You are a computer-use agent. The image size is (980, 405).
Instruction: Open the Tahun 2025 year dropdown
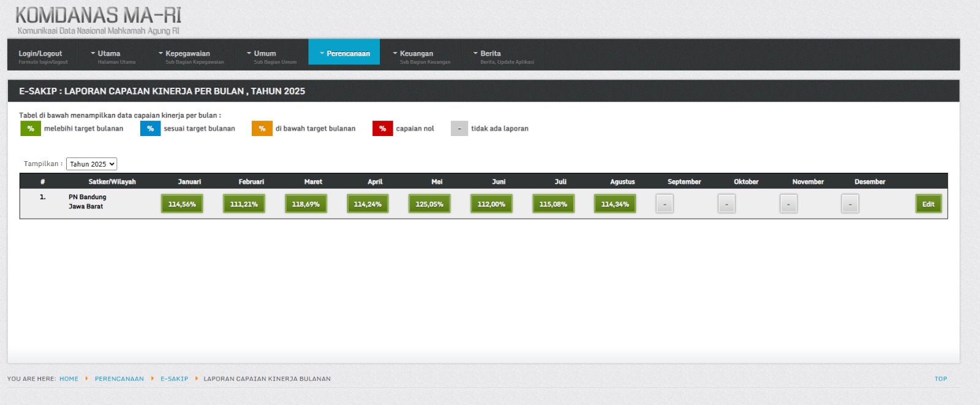[91, 164]
